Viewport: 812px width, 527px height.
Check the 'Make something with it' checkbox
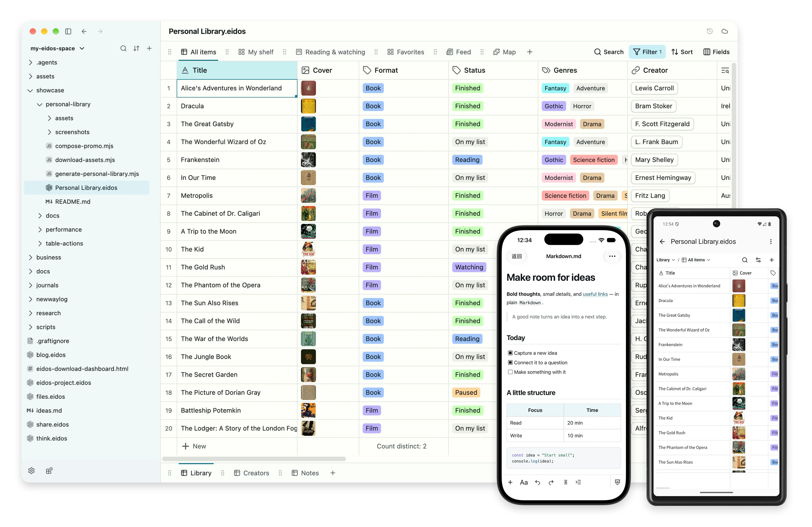[510, 372]
